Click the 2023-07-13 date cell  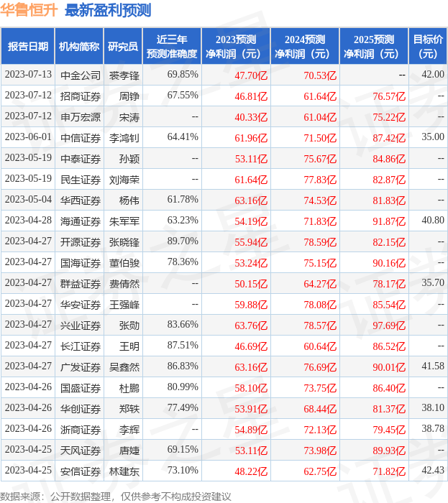(x=28, y=75)
